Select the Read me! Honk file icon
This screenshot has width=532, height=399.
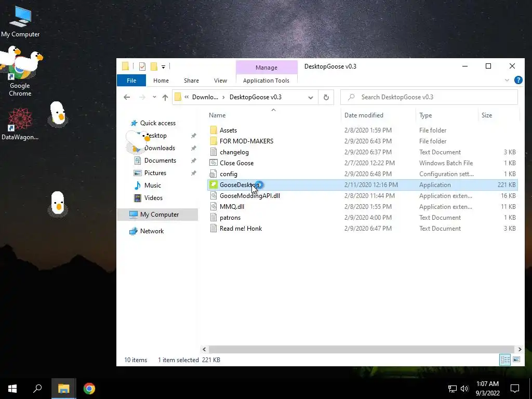pos(214,229)
